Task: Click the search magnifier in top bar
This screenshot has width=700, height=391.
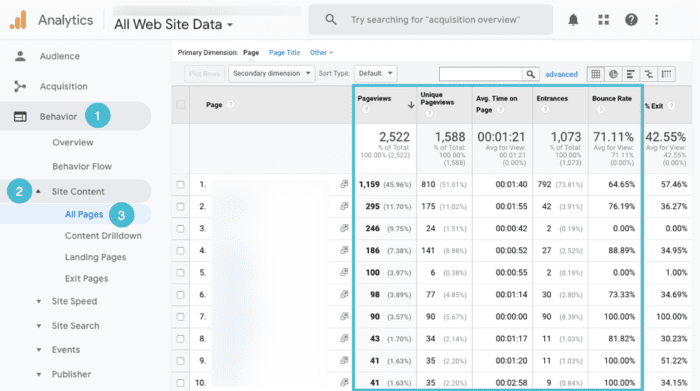Action: coord(330,19)
